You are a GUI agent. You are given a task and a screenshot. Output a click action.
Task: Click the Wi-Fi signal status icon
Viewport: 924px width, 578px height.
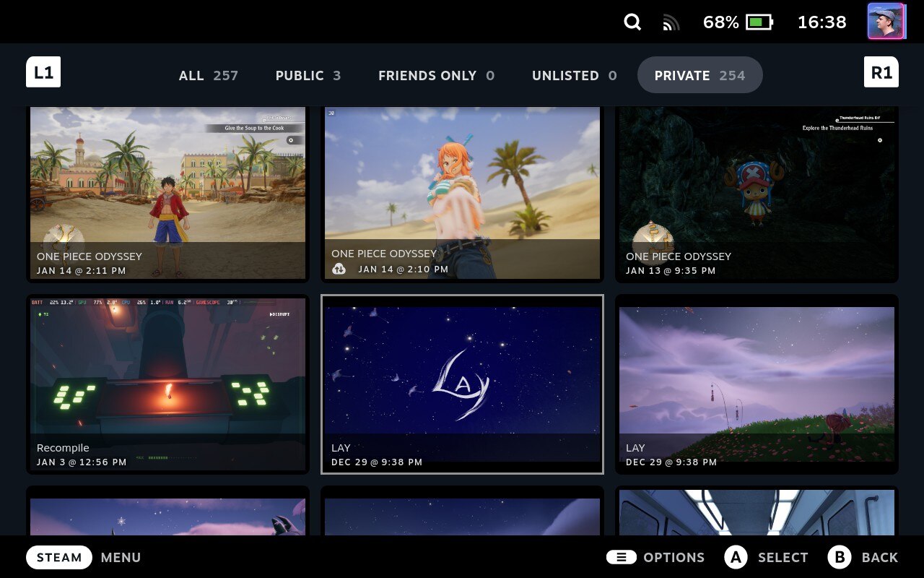click(x=671, y=23)
